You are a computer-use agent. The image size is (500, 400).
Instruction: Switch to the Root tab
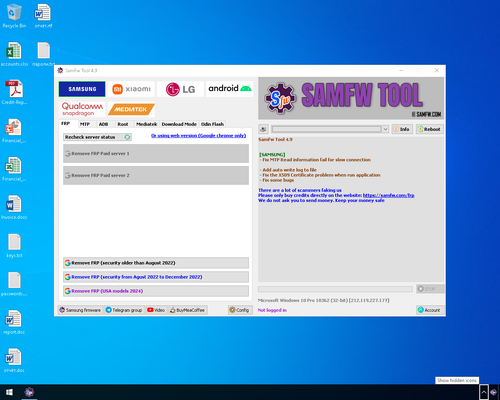(x=123, y=124)
